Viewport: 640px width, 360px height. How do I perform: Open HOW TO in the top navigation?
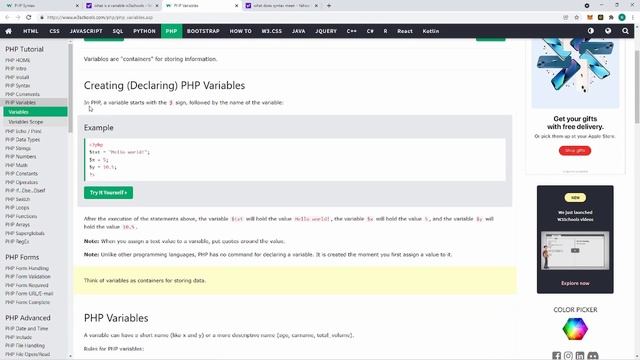pyautogui.click(x=240, y=31)
